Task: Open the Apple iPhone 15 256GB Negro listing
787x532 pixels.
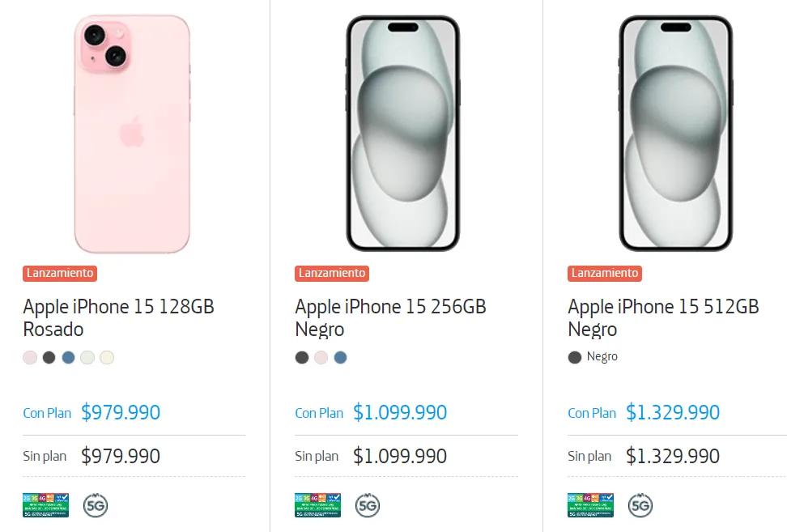Action: pyautogui.click(x=389, y=317)
